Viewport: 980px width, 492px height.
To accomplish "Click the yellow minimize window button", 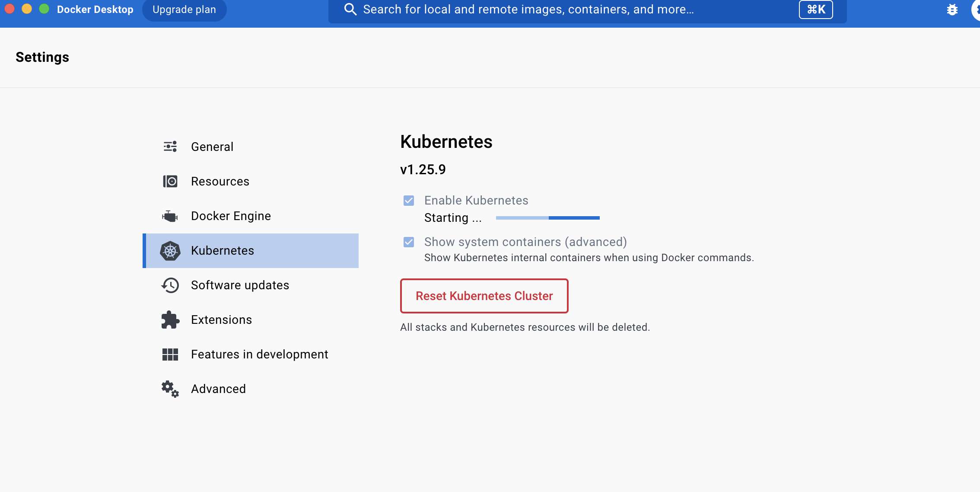I will 27,9.
